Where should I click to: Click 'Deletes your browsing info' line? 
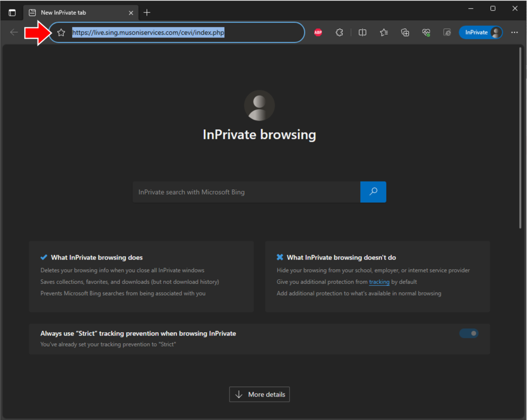point(122,270)
